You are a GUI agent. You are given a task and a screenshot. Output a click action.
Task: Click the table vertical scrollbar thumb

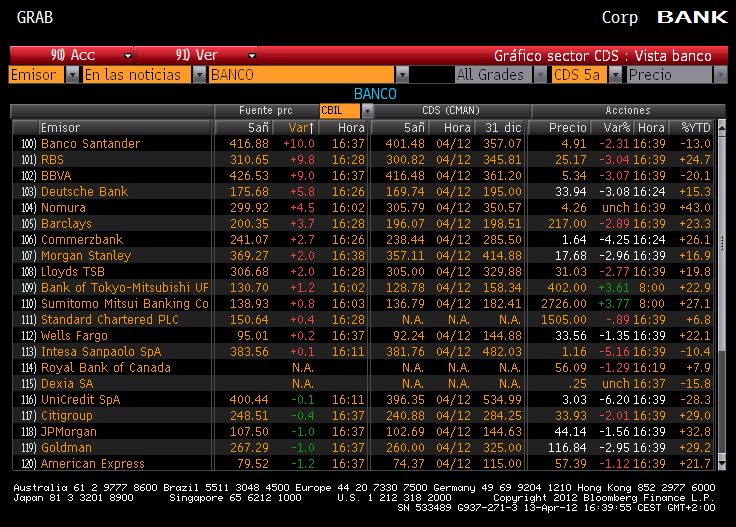point(721,242)
